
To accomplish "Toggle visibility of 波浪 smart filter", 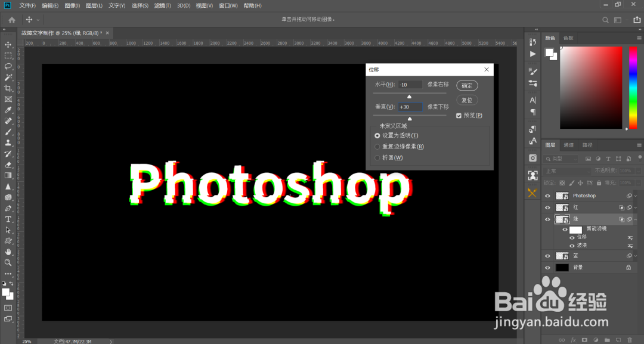I will click(x=572, y=246).
